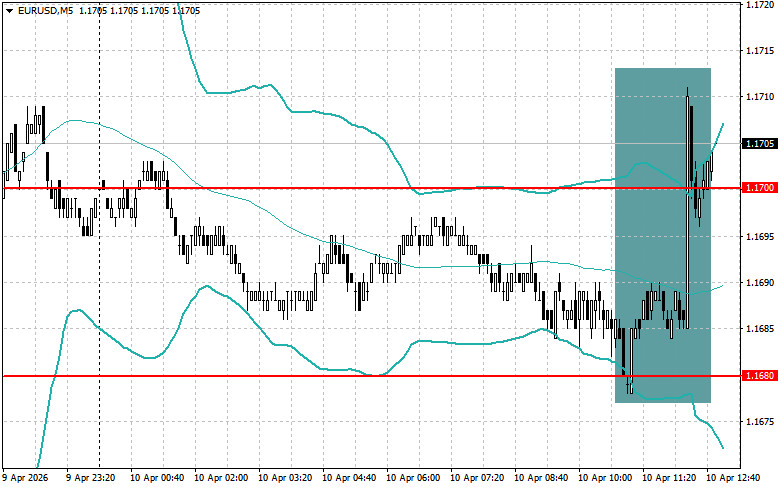Select the EURUSD,M5 chart title text
781x489 pixels.
(x=45, y=10)
